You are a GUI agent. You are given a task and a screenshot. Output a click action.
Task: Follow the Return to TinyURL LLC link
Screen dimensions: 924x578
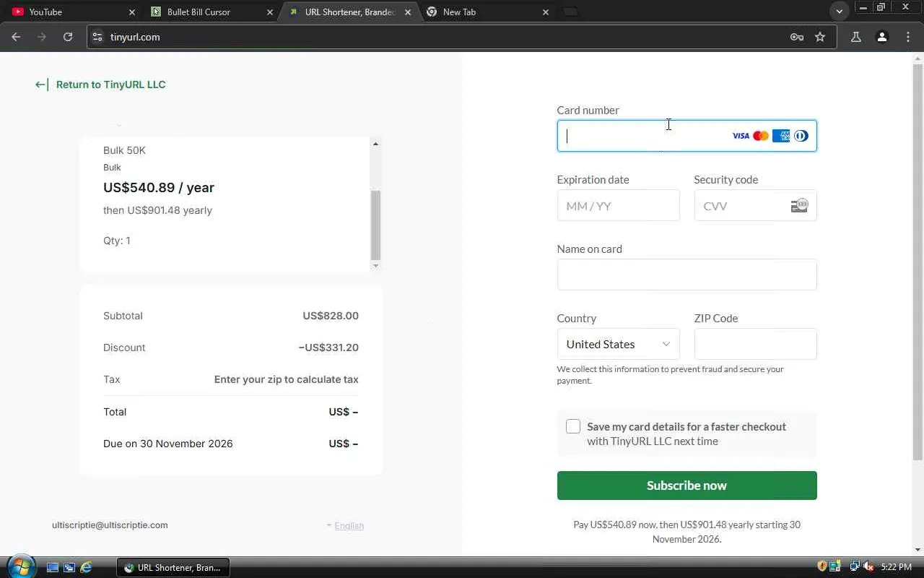pyautogui.click(x=100, y=85)
